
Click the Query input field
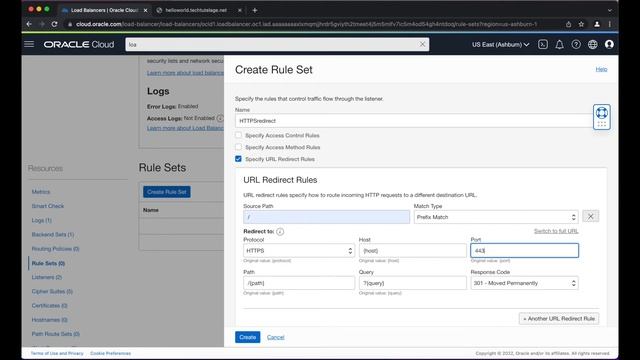tap(413, 283)
